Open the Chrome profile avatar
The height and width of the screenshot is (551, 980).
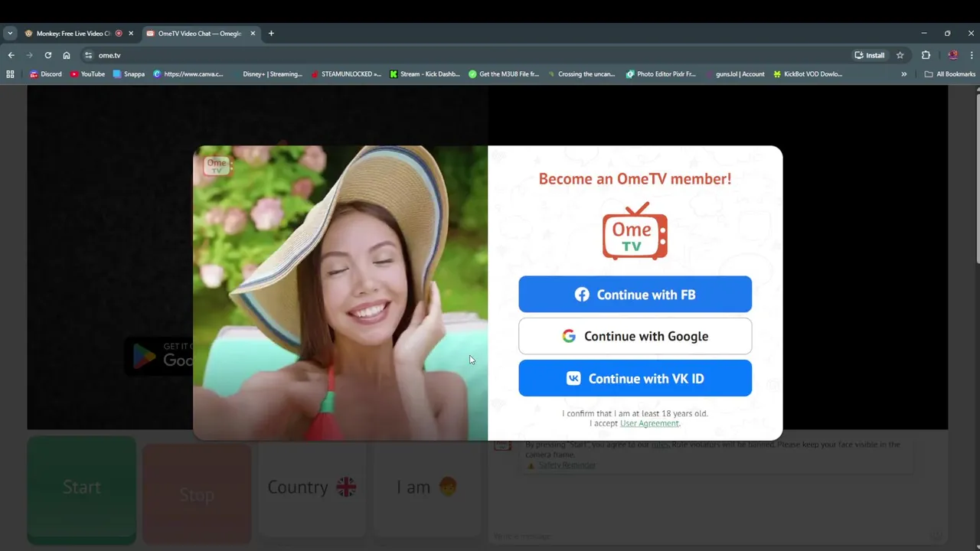click(x=953, y=55)
